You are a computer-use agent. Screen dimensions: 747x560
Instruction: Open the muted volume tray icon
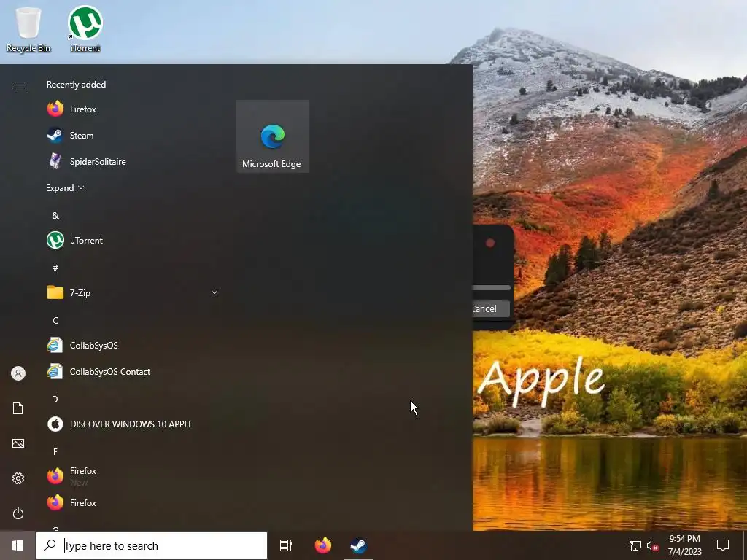point(652,545)
